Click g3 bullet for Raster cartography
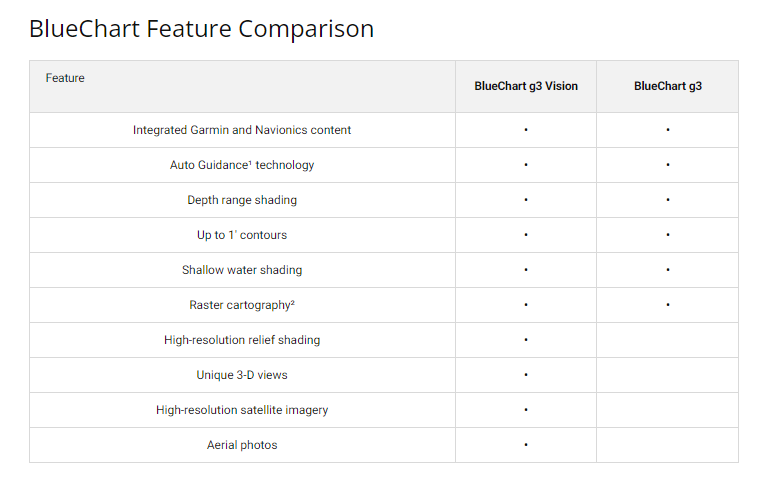This screenshot has width=760, height=479. coord(667,305)
